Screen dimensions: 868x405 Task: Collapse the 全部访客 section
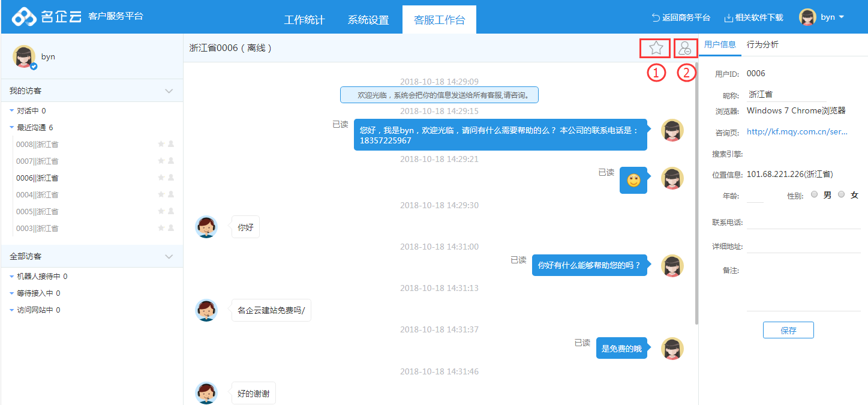169,257
